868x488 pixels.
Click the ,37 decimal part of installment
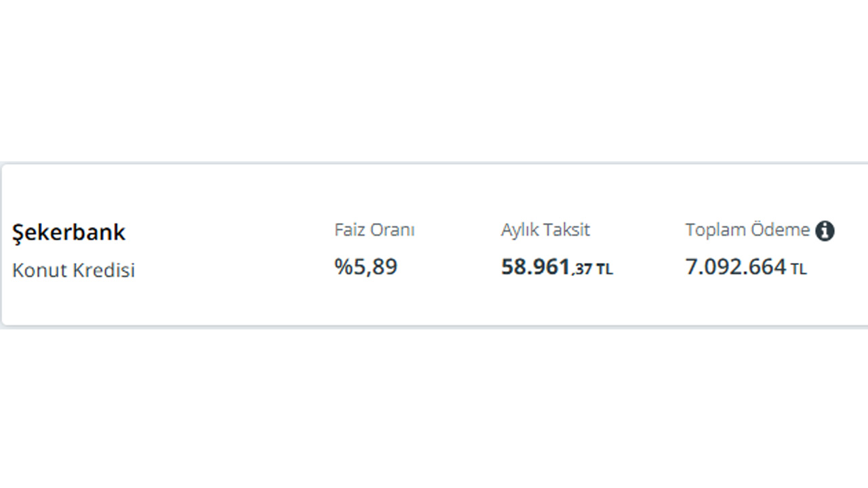[x=582, y=270]
